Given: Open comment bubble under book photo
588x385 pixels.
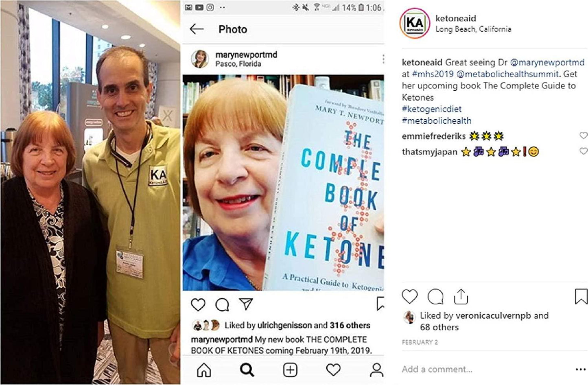Looking at the screenshot, I should (222, 305).
